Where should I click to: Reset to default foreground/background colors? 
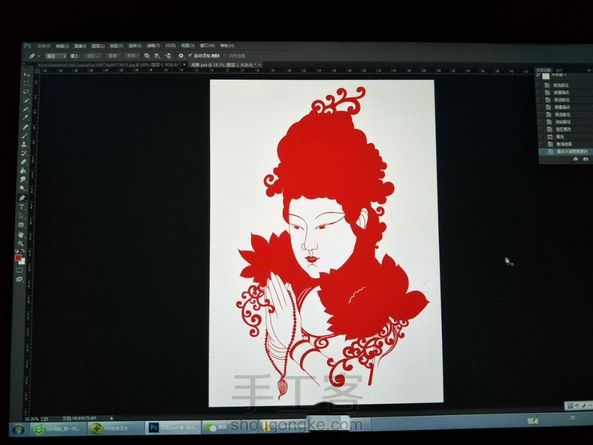click(17, 251)
